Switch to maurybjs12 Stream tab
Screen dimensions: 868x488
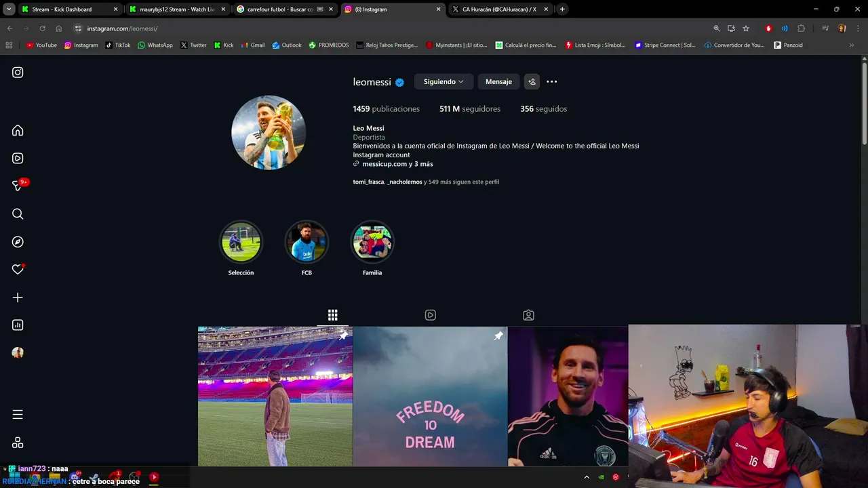coord(178,9)
